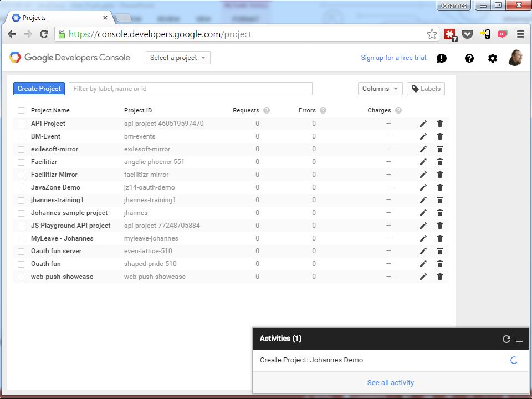The width and height of the screenshot is (532, 399).
Task: Tick the Facilitizr checkbox
Action: pyautogui.click(x=21, y=162)
